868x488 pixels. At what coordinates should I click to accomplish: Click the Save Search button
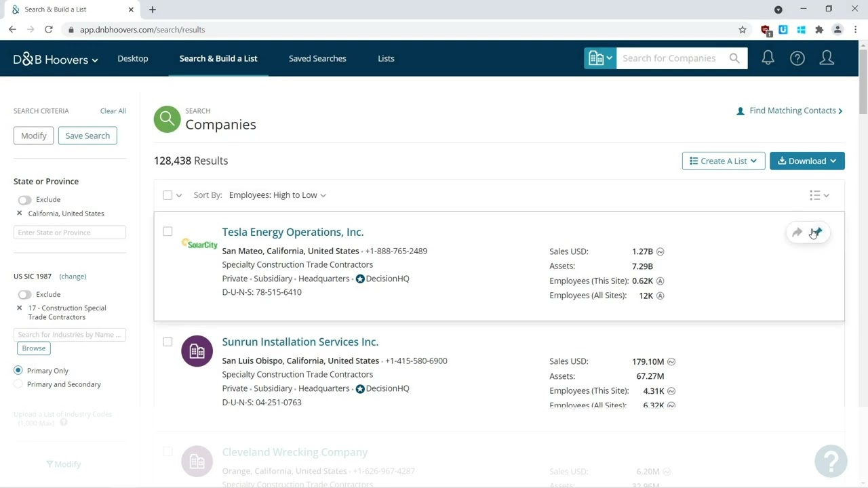[87, 136]
